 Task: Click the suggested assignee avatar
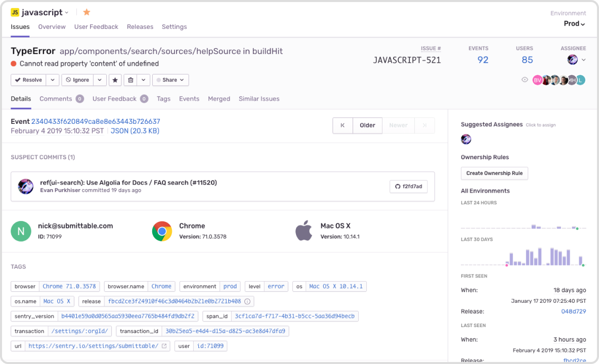pos(465,139)
